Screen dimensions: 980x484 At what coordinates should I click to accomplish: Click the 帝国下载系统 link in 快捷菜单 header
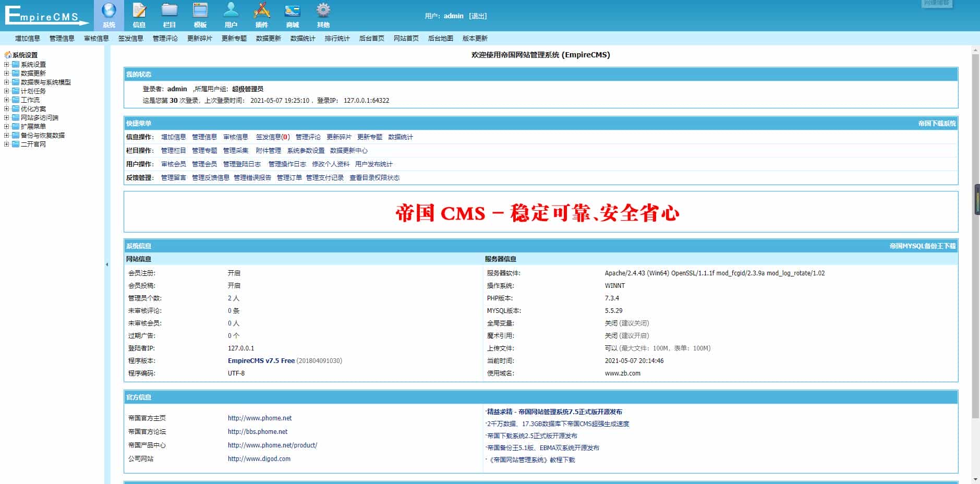pos(938,124)
